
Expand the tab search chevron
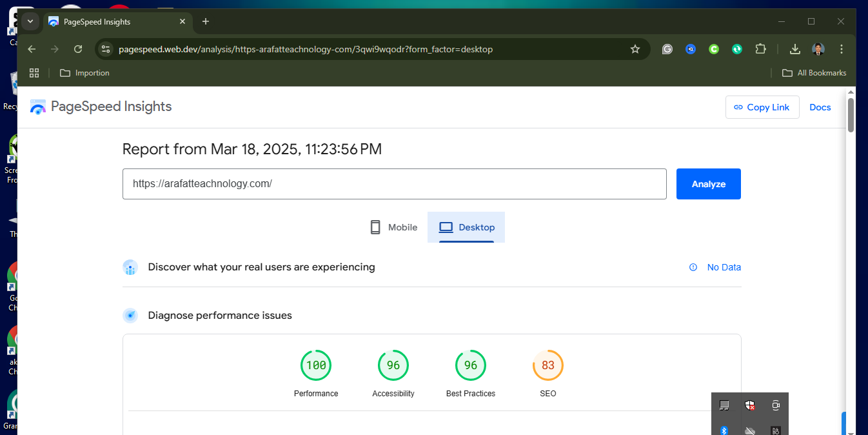pos(30,21)
